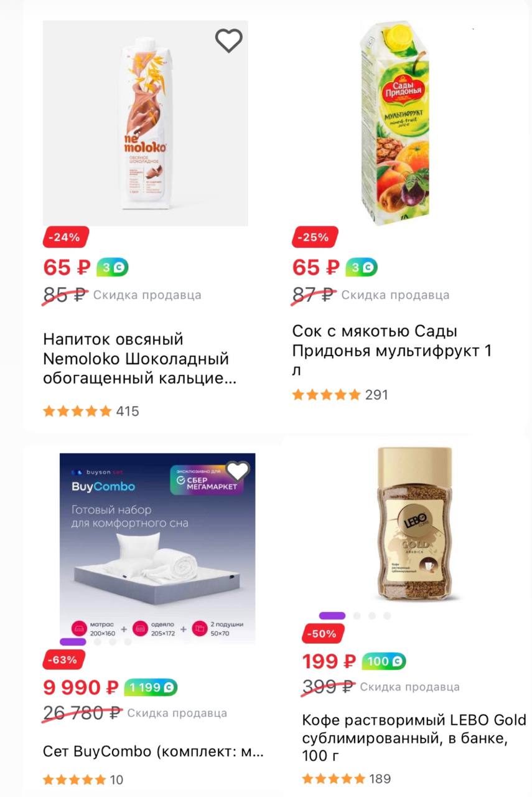Add Nemoloko oat drink to favorites heart
Screen dimensions: 532x797
tap(228, 40)
